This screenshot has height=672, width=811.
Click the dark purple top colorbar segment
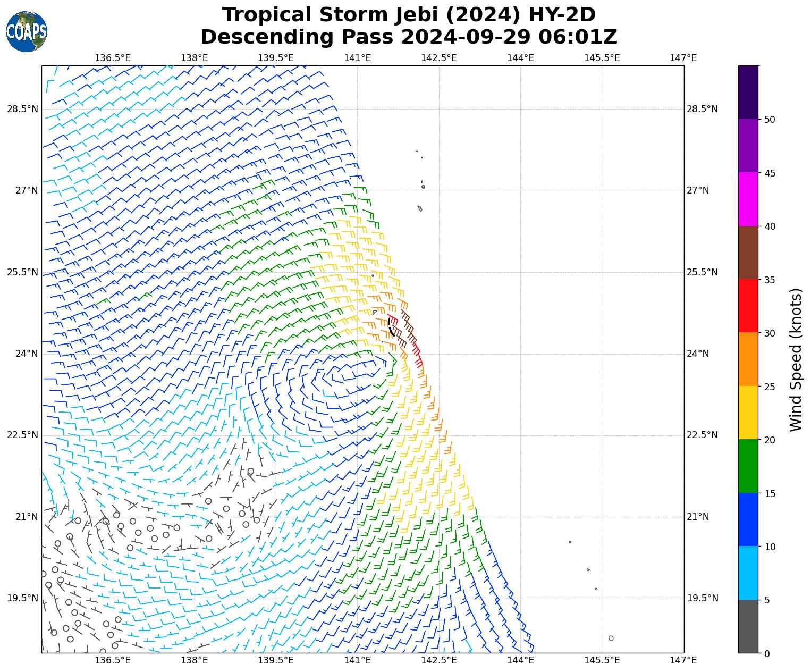[x=748, y=93]
